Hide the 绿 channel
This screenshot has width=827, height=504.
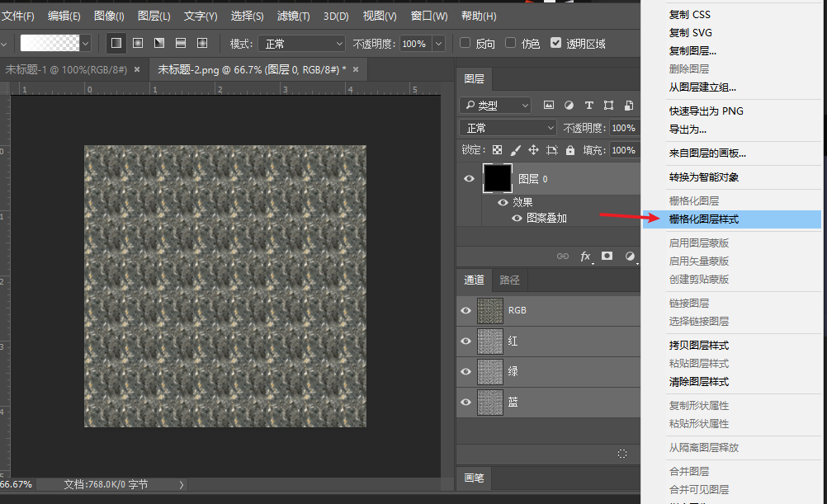(465, 372)
